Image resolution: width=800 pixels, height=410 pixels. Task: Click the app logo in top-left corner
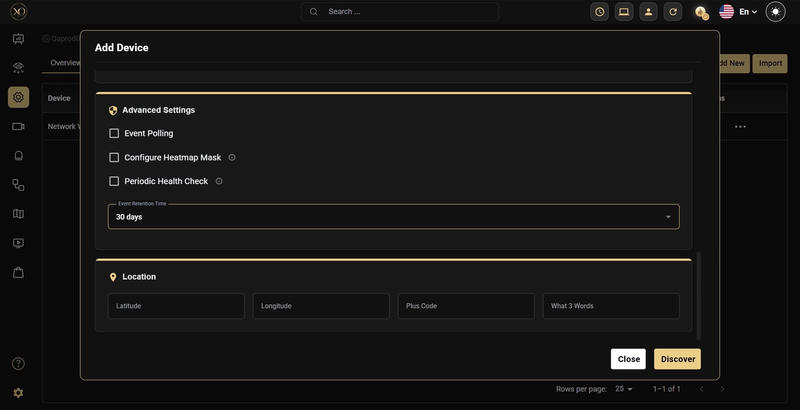pyautogui.click(x=18, y=11)
